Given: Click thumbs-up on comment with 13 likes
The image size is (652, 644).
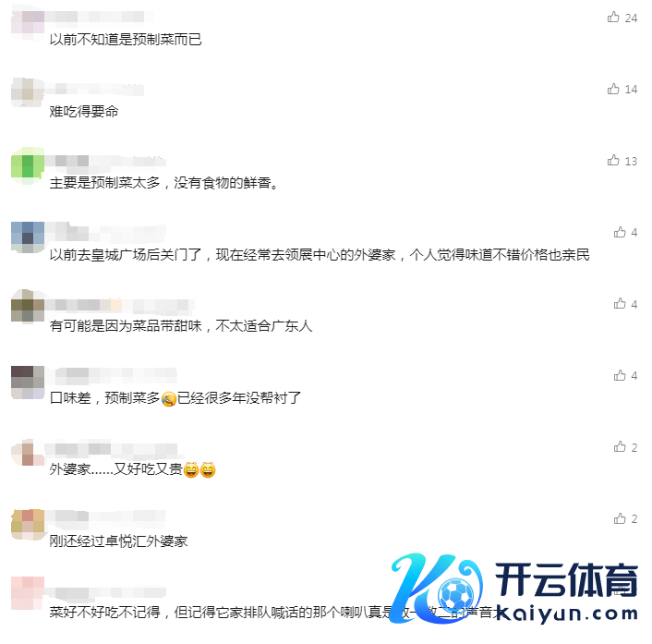Looking at the screenshot, I should tap(613, 160).
